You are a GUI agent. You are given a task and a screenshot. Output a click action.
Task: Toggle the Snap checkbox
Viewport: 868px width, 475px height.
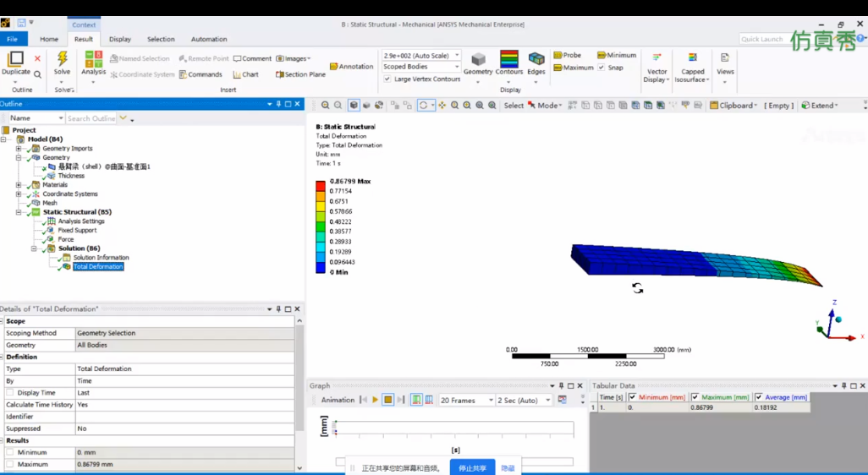pos(602,68)
